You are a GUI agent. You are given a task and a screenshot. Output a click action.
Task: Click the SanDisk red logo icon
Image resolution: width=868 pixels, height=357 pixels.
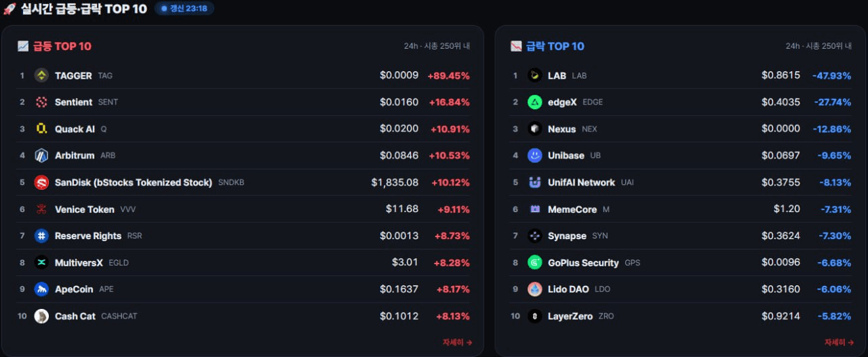[x=41, y=182]
